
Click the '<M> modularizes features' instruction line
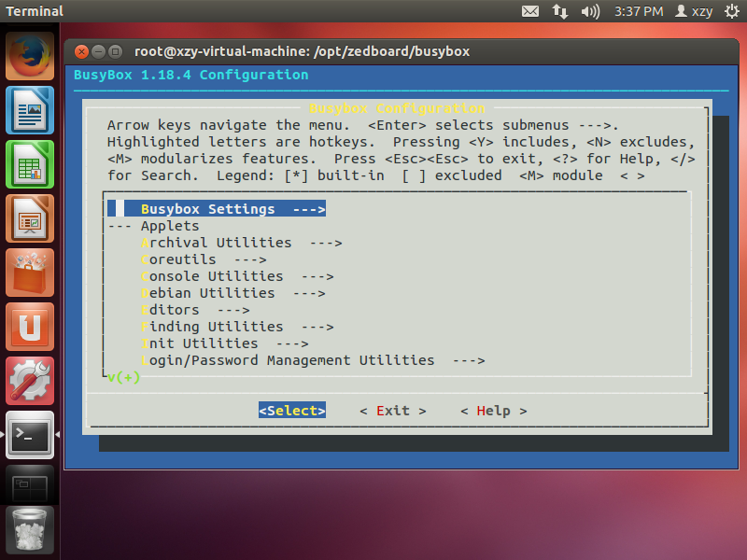(x=402, y=159)
